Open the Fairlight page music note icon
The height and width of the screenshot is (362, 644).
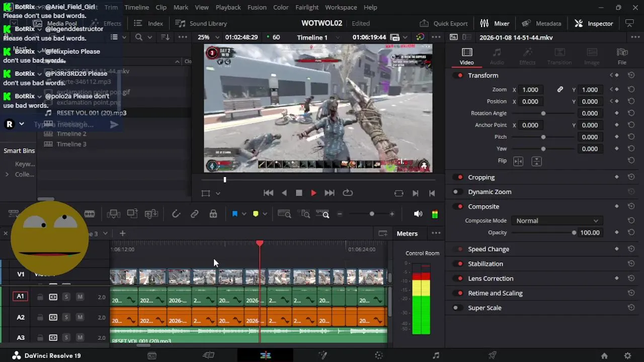pos(436,355)
